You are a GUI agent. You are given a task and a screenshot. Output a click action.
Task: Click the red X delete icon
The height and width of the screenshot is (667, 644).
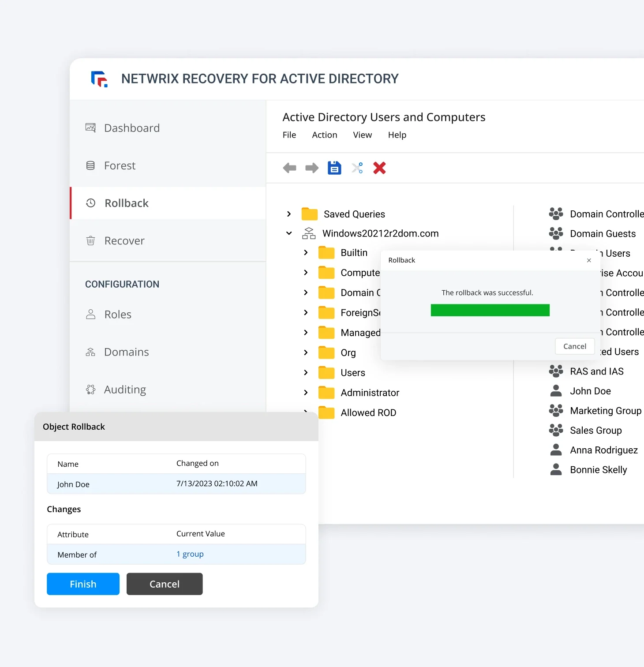(379, 168)
